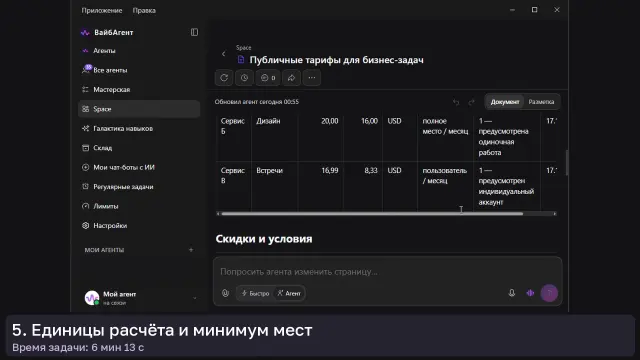
Task: Click the document page icon by title
Action: (x=241, y=60)
